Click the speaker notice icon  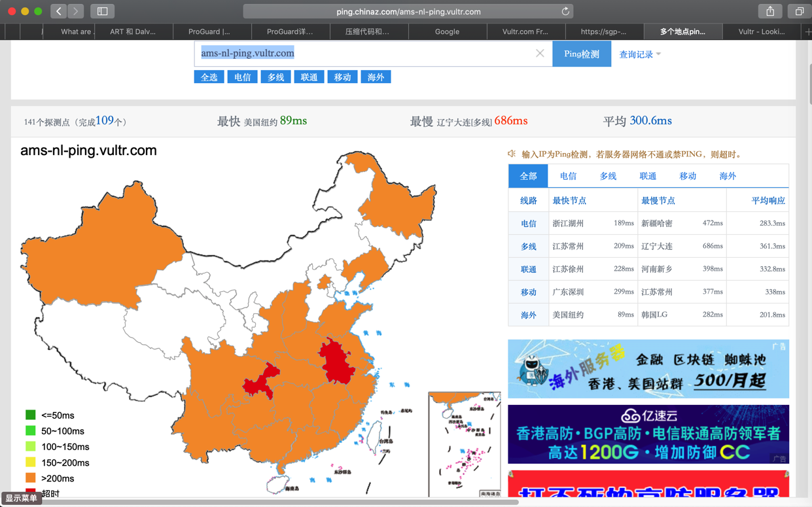coord(512,154)
